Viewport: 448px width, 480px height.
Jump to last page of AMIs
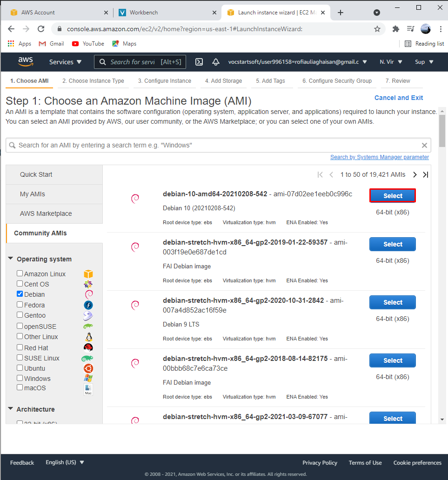[426, 174]
